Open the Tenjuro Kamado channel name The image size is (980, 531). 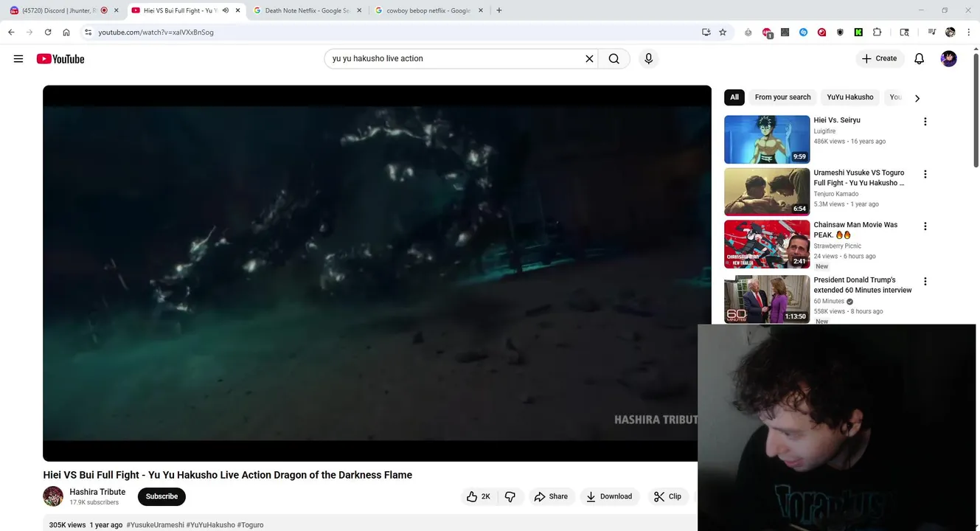tap(836, 194)
